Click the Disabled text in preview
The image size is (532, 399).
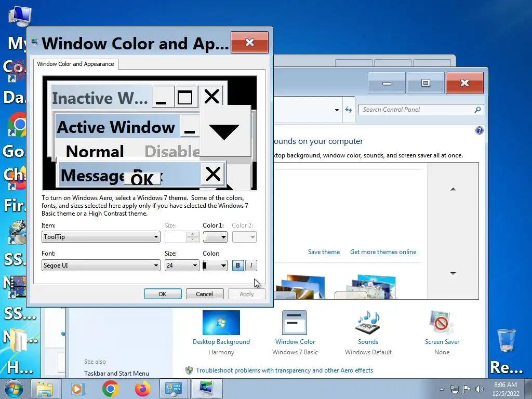click(x=172, y=151)
